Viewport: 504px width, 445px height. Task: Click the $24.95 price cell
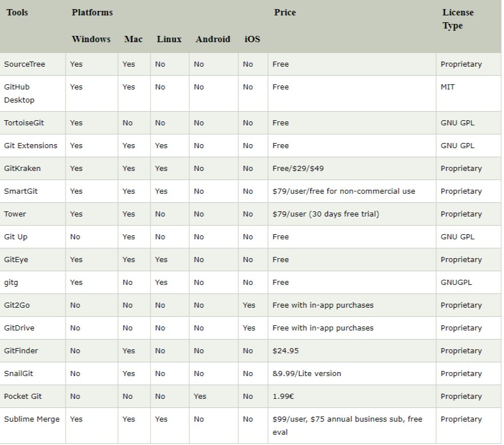(x=286, y=351)
